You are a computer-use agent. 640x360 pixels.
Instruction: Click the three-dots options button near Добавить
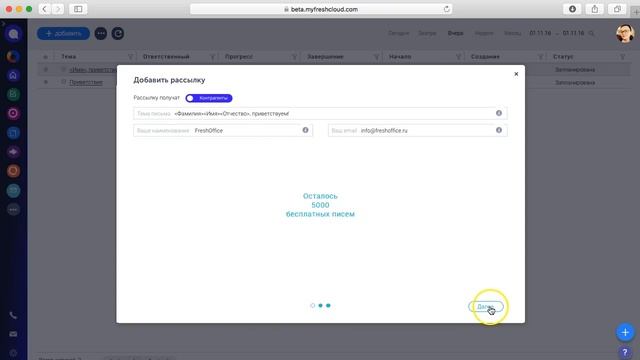tap(101, 33)
